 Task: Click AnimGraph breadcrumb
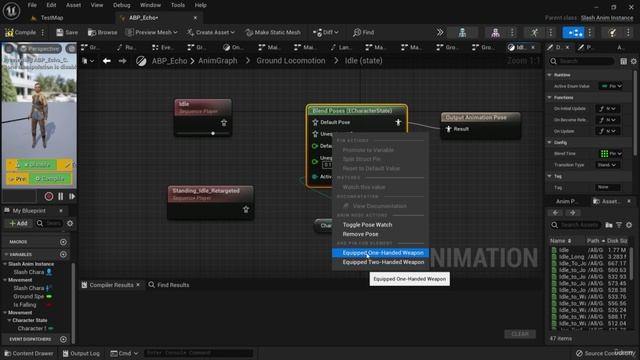click(218, 61)
